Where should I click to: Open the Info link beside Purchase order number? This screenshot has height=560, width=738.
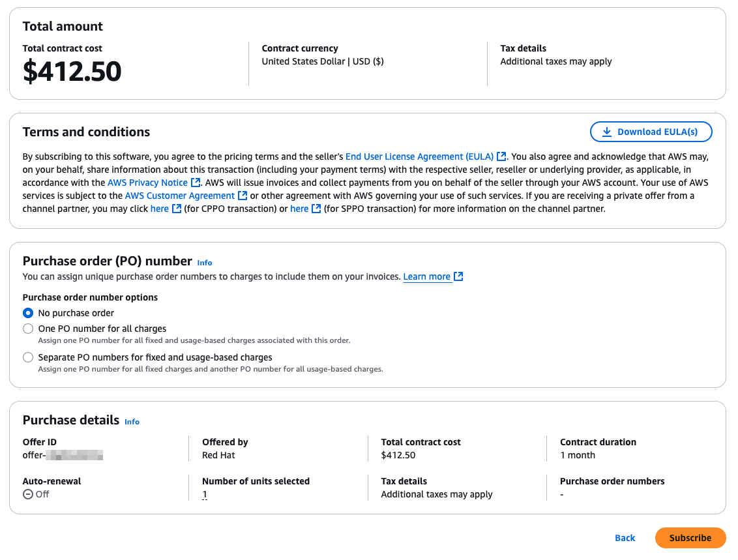point(205,263)
